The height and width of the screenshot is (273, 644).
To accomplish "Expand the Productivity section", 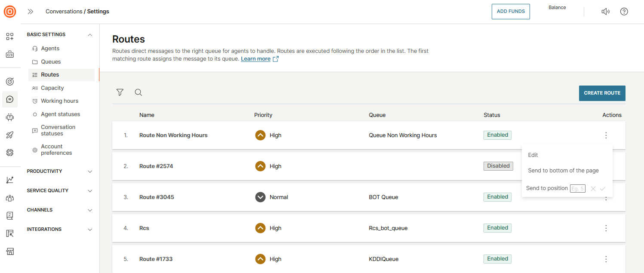I will (90, 172).
